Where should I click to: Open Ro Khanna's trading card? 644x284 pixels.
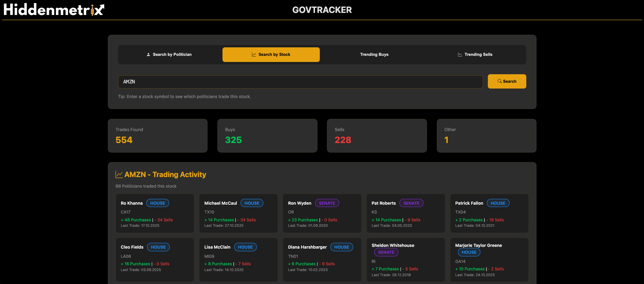(x=155, y=213)
